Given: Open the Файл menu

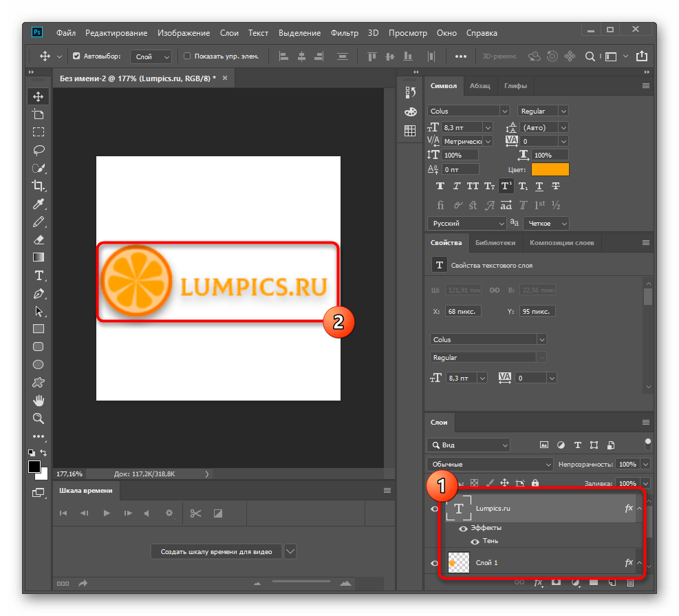Looking at the screenshot, I should coord(66,33).
